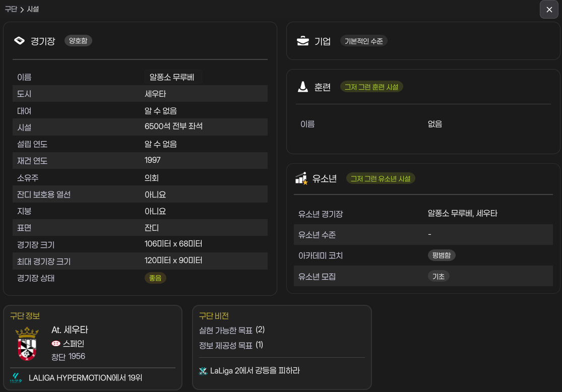Open 실현 가능한 목표 (2) objectives
The height and width of the screenshot is (392, 562).
[231, 330]
